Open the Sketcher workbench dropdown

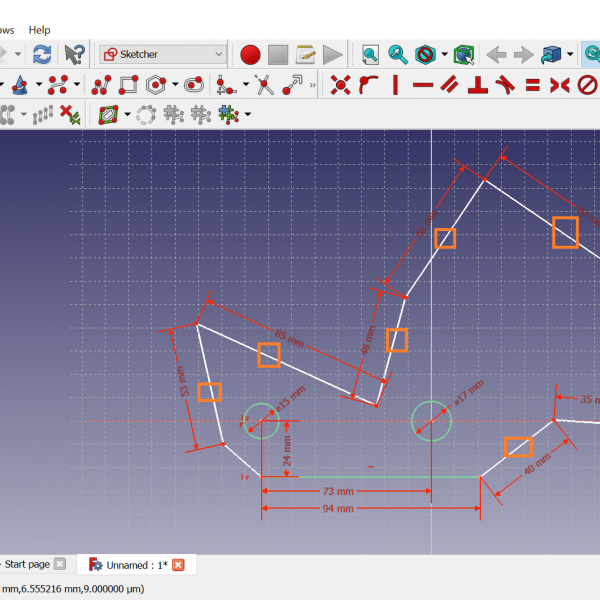click(164, 54)
